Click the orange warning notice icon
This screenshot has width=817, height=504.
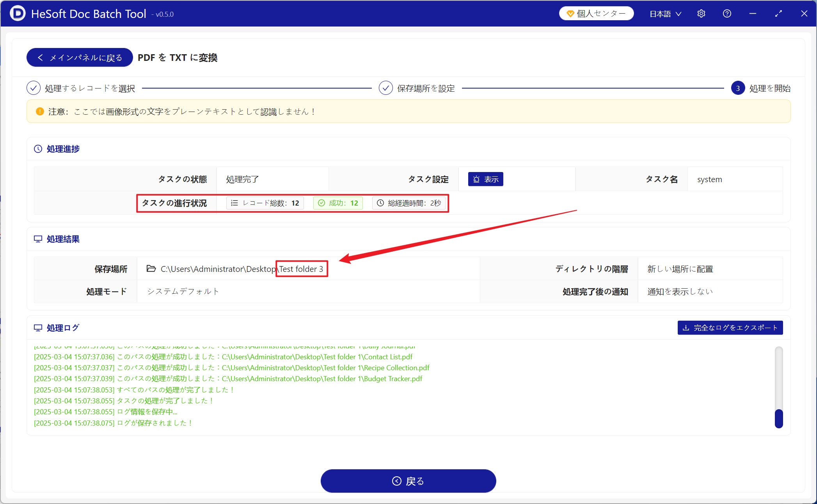(40, 112)
